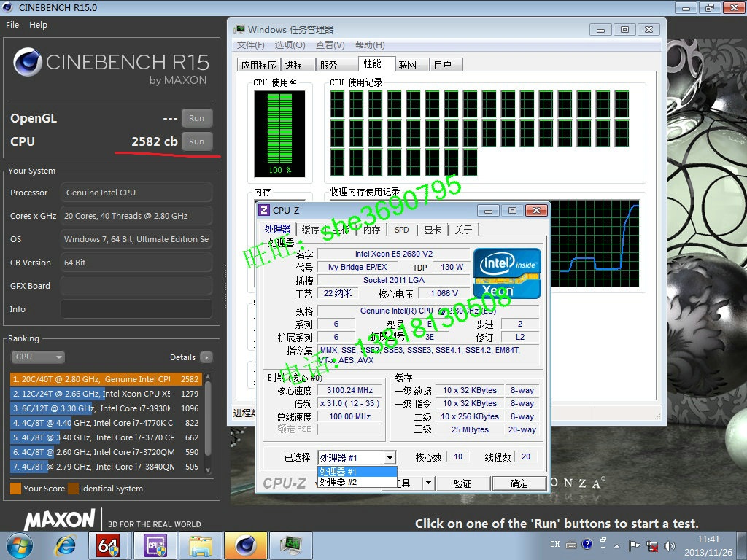
Task: Open Task Manager 帮助(H) menu
Action: click(370, 45)
